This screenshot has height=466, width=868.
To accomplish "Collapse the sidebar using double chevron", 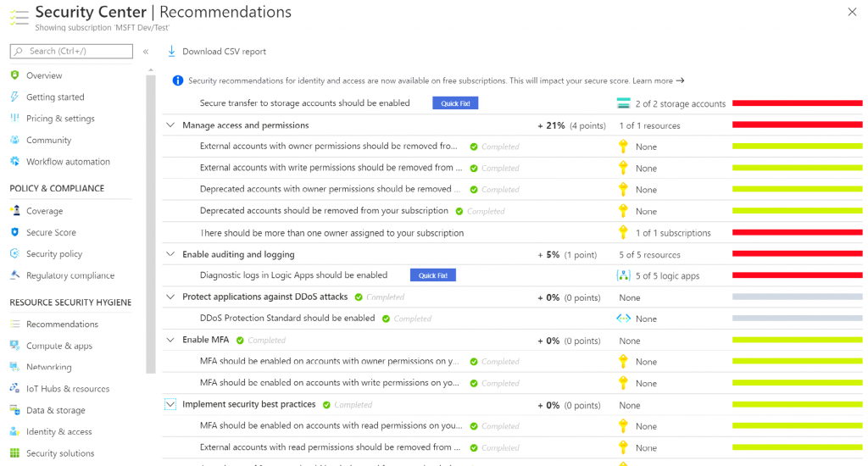I will tap(146, 52).
